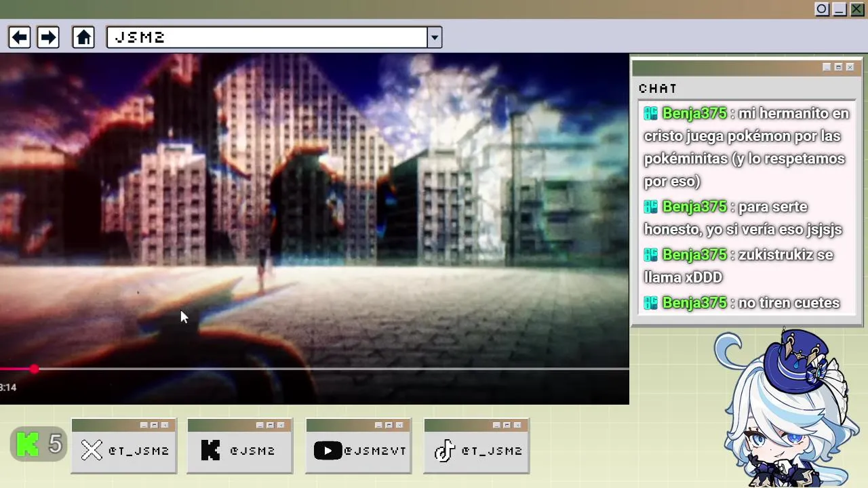Click the main window circle button
868x488 pixels.
pyautogui.click(x=822, y=9)
